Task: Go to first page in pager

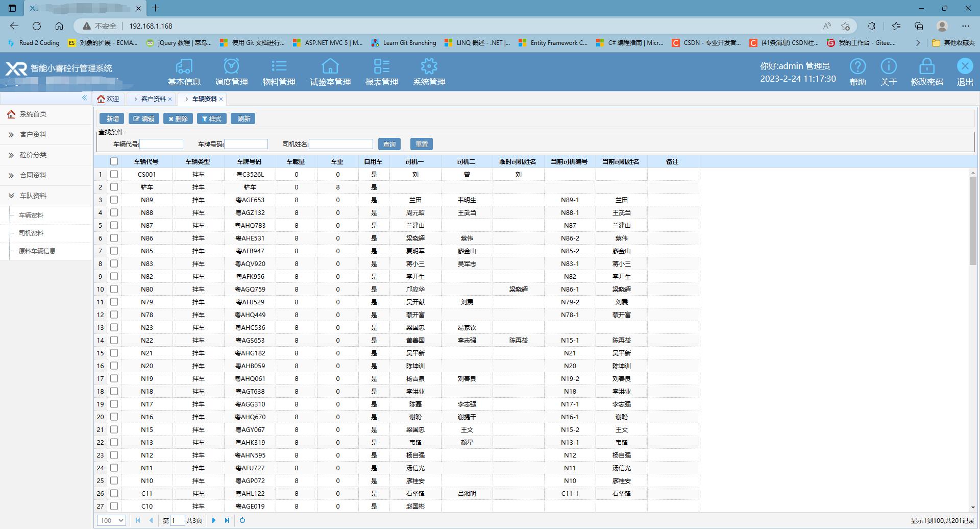Action: [138, 520]
